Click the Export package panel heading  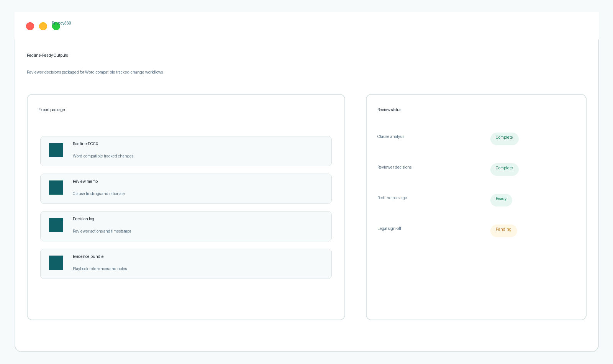click(x=52, y=110)
